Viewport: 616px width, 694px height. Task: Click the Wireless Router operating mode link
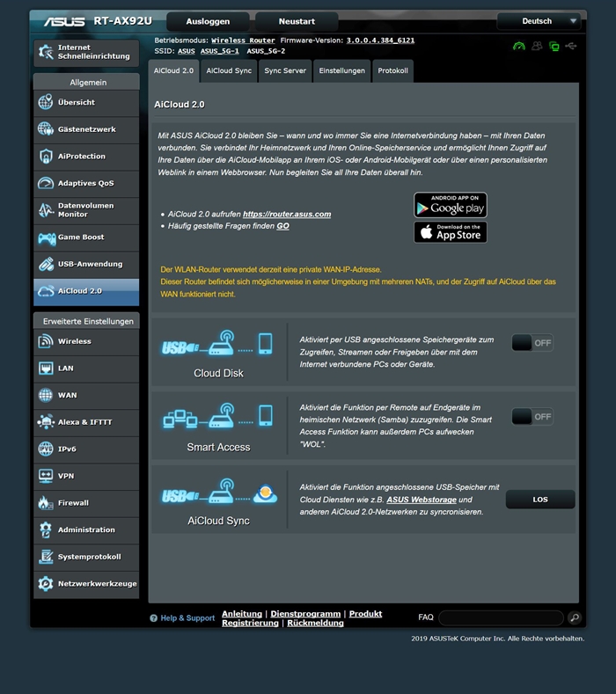click(243, 40)
